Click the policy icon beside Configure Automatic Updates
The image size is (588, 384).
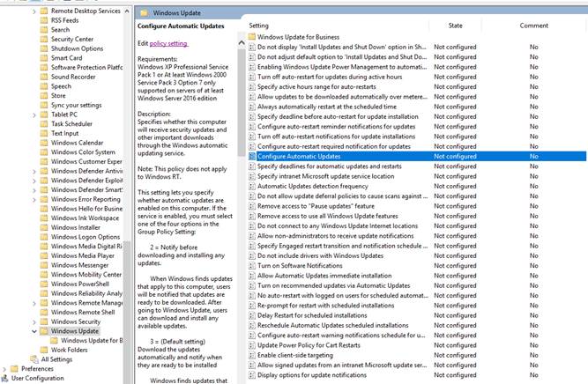(x=252, y=156)
